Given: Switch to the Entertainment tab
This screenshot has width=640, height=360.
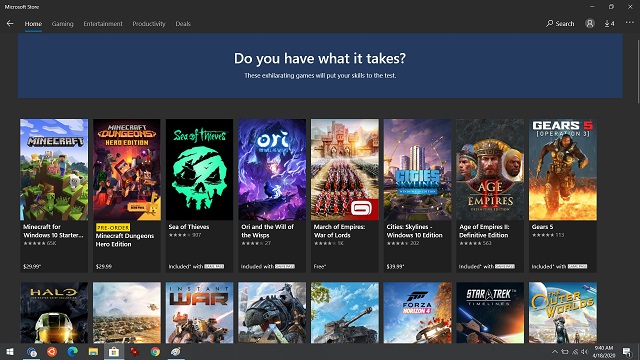Looking at the screenshot, I should (103, 24).
